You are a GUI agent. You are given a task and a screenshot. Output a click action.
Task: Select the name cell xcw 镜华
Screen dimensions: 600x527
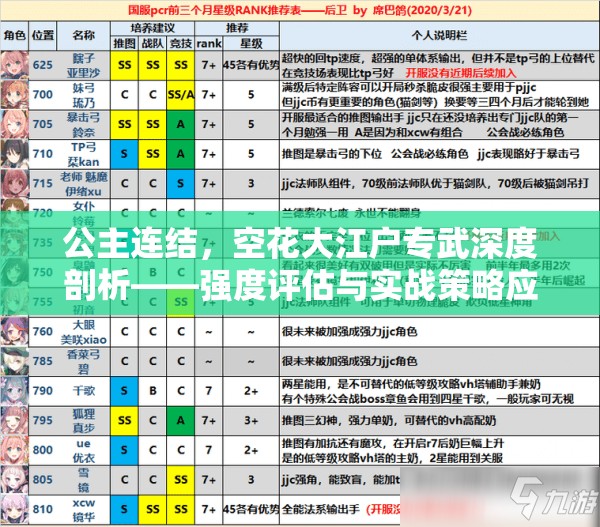click(x=83, y=509)
